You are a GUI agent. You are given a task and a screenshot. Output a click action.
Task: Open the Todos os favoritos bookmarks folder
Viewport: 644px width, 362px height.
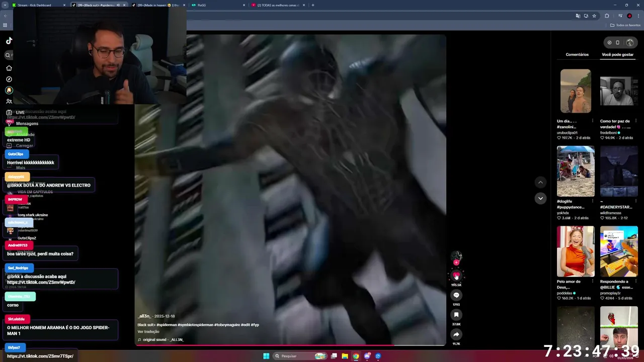pos(625,25)
